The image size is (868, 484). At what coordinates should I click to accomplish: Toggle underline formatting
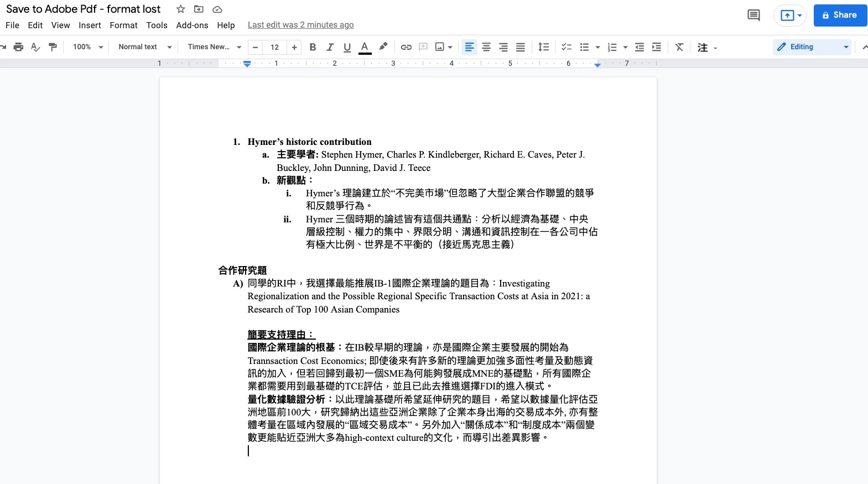347,47
